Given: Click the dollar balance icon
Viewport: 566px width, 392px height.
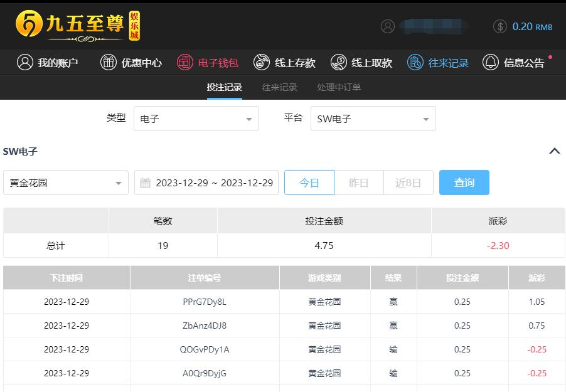Looking at the screenshot, I should point(500,26).
